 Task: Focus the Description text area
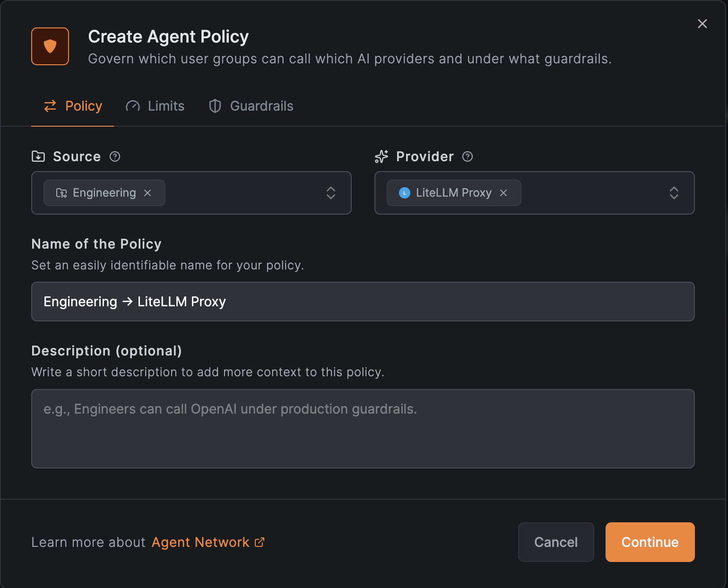(x=363, y=429)
